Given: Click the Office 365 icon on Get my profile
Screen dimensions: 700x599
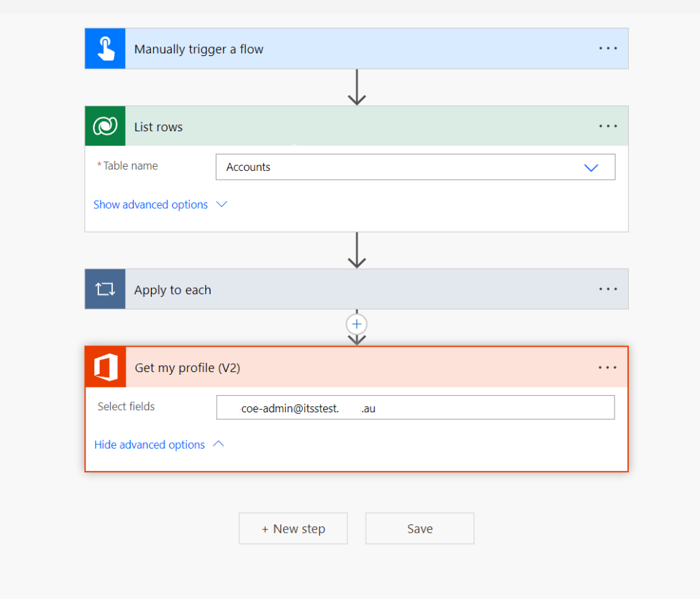Looking at the screenshot, I should click(x=105, y=367).
